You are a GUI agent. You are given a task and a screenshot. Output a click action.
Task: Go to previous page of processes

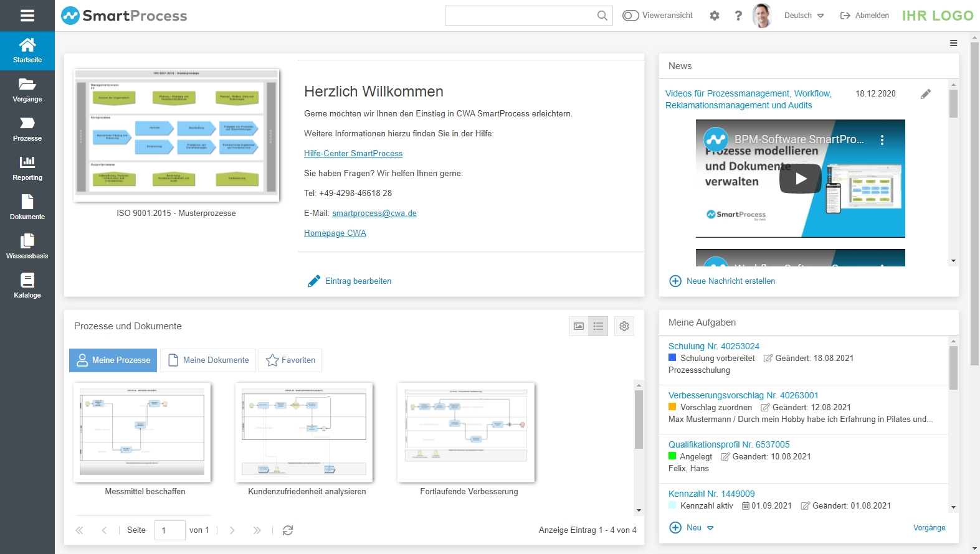click(104, 530)
